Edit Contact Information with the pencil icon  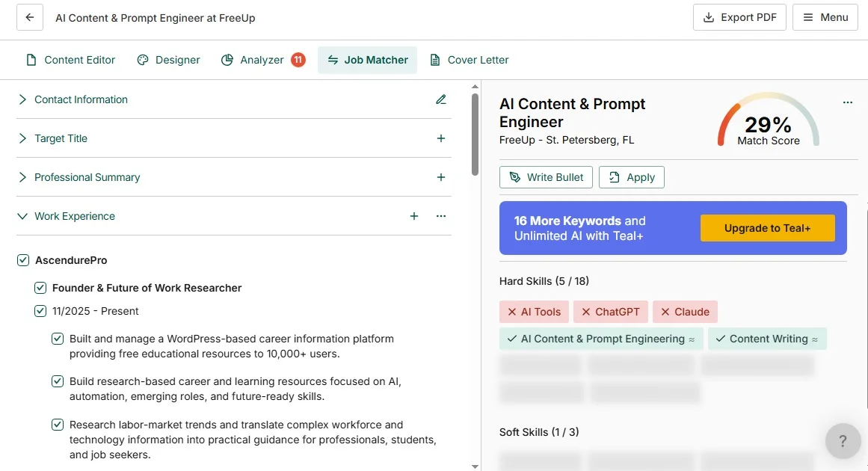point(440,99)
